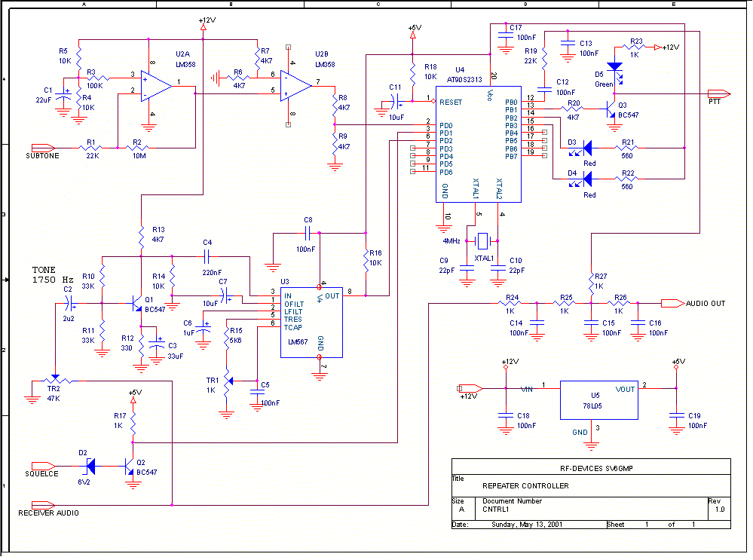
Task: Click the REPEATER CONTROLLER title field
Action: (525, 485)
